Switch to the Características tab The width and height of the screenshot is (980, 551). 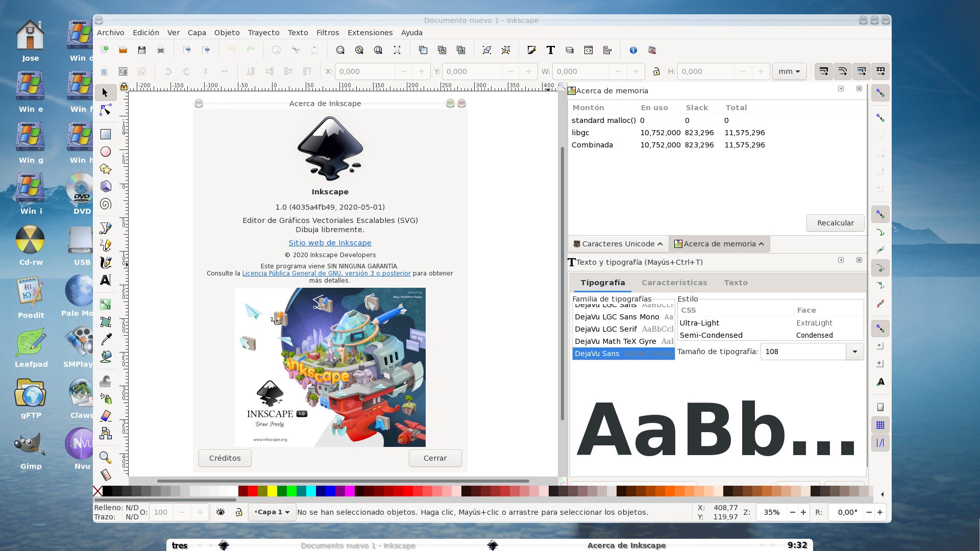click(674, 283)
